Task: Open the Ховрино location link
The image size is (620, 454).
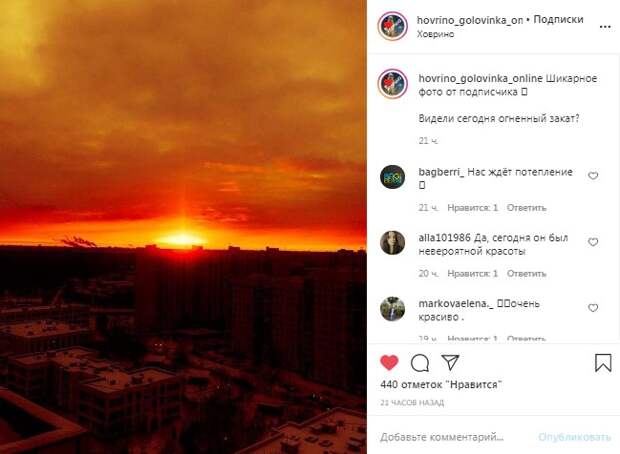Action: point(435,34)
